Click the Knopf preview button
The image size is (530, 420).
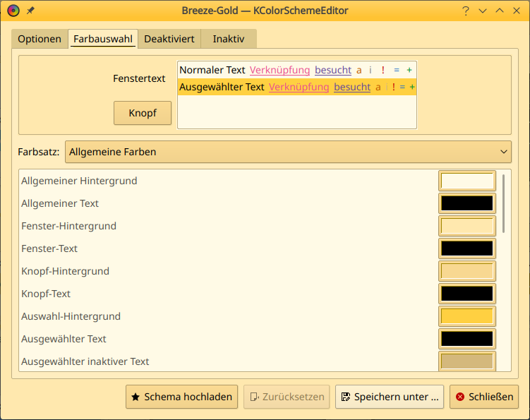tap(143, 113)
